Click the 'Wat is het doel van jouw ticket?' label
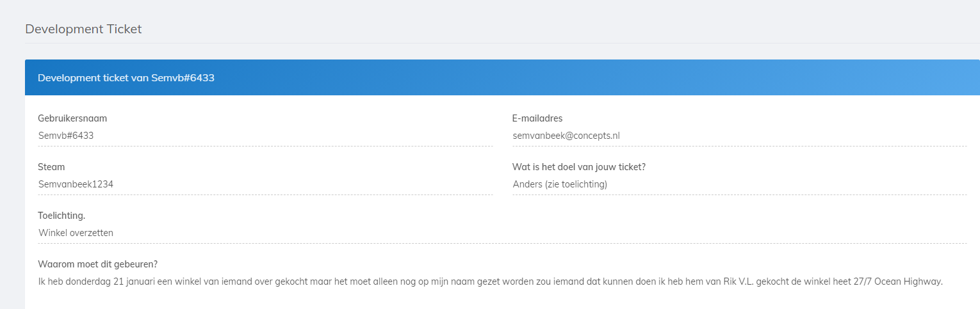980x309 pixels. (578, 167)
